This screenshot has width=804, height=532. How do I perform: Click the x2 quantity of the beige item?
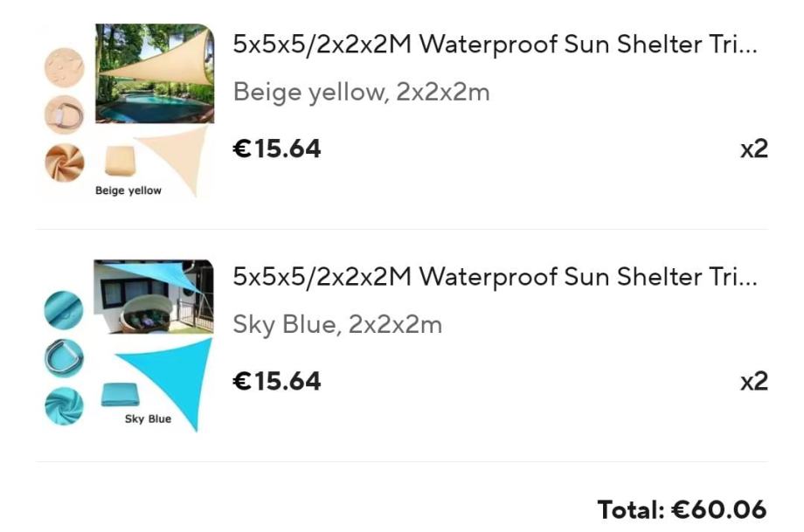(x=753, y=149)
